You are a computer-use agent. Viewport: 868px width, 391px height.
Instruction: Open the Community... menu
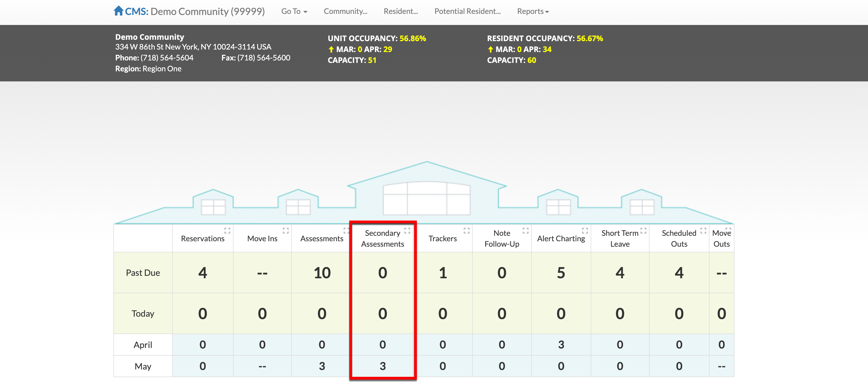[345, 11]
